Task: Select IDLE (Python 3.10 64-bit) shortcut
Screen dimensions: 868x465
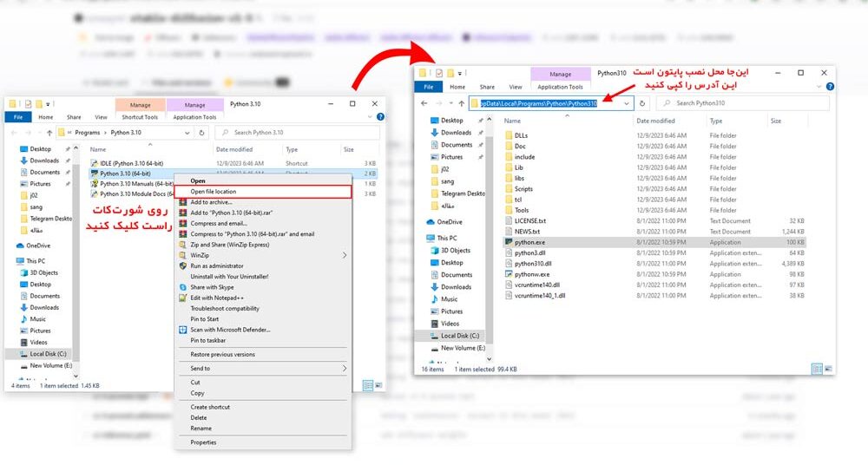Action: tap(131, 163)
